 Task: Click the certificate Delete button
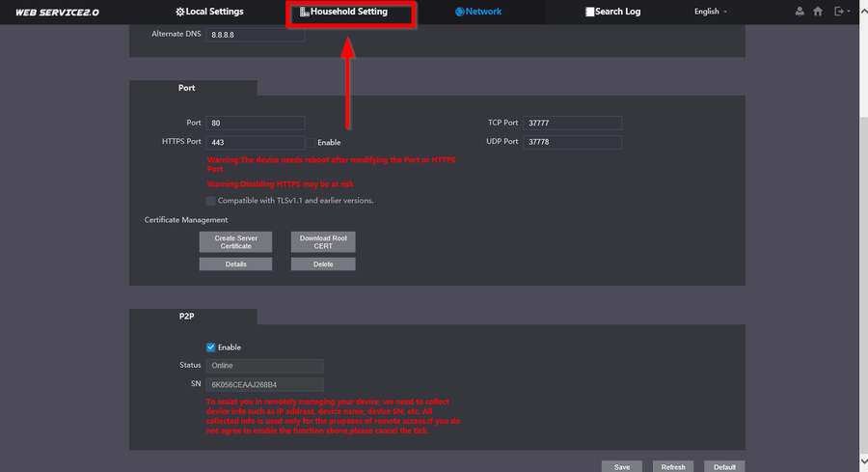323,264
